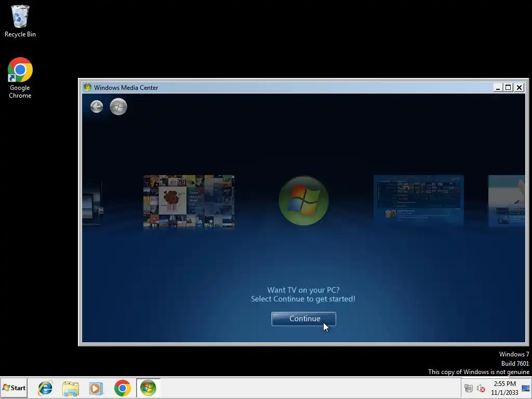This screenshot has width=532, height=399.
Task: Minimize the Windows Media Center window
Action: pos(498,87)
